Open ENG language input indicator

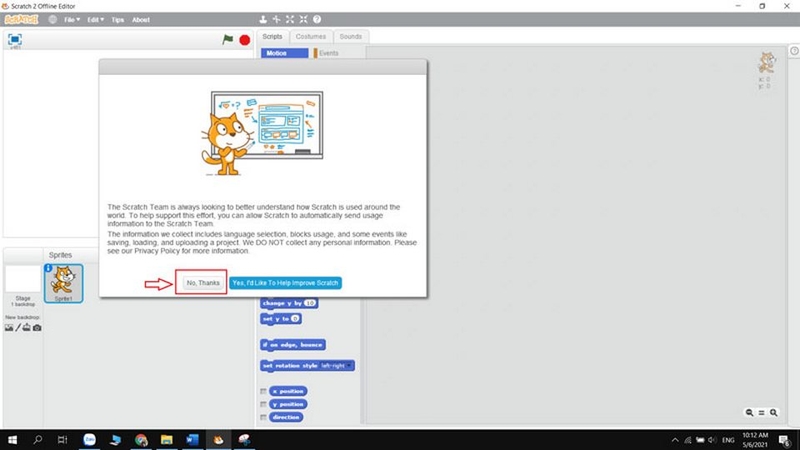pos(728,440)
